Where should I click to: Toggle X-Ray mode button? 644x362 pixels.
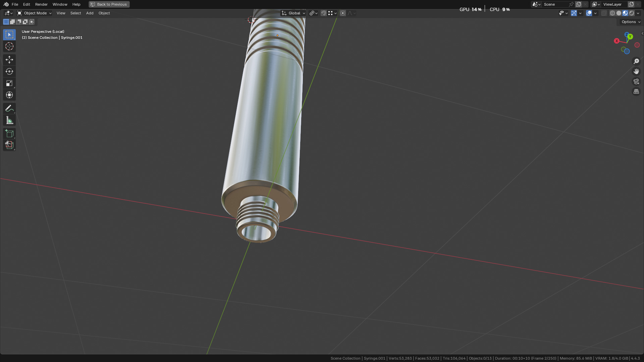coord(604,13)
